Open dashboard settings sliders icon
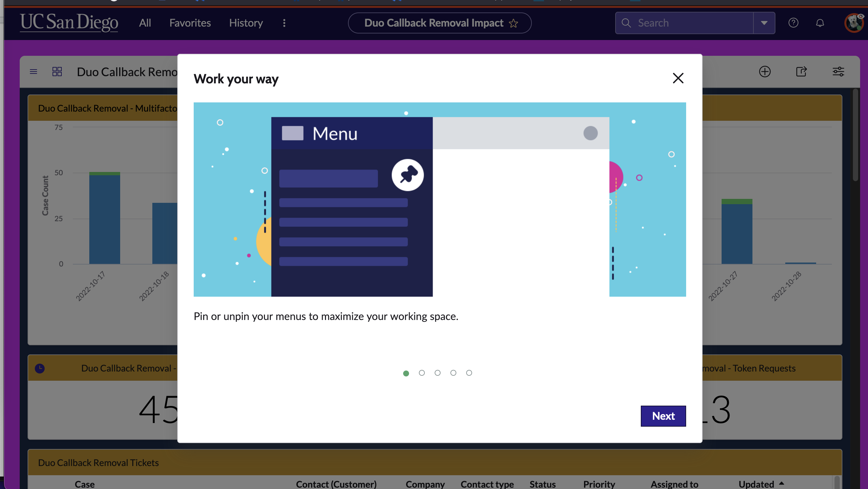The width and height of the screenshot is (868, 489). [x=838, y=72]
